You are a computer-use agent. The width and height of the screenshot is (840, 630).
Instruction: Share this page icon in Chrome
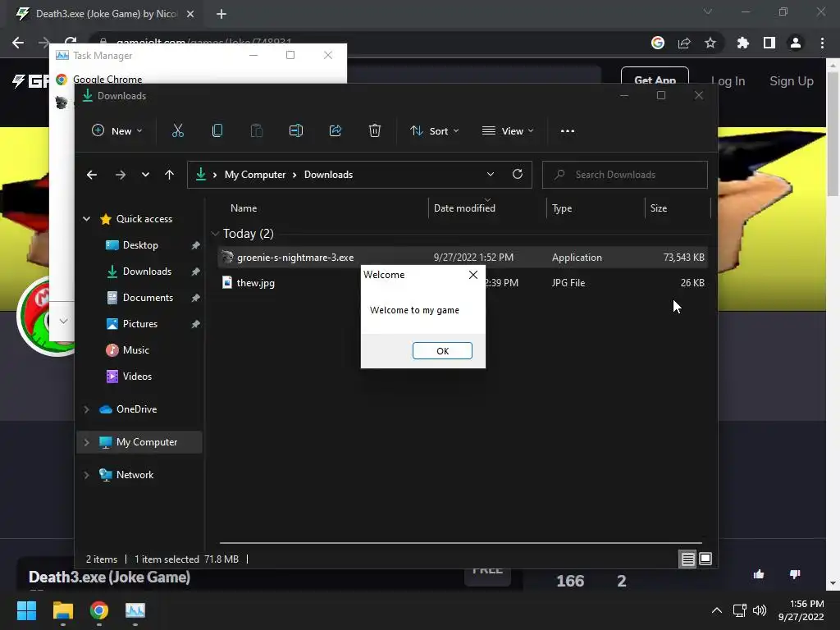[x=684, y=43]
